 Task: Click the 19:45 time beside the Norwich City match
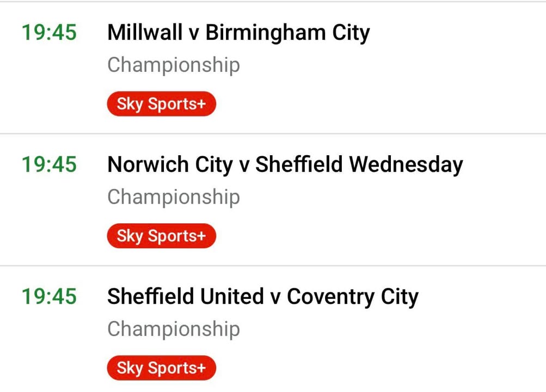tap(49, 164)
